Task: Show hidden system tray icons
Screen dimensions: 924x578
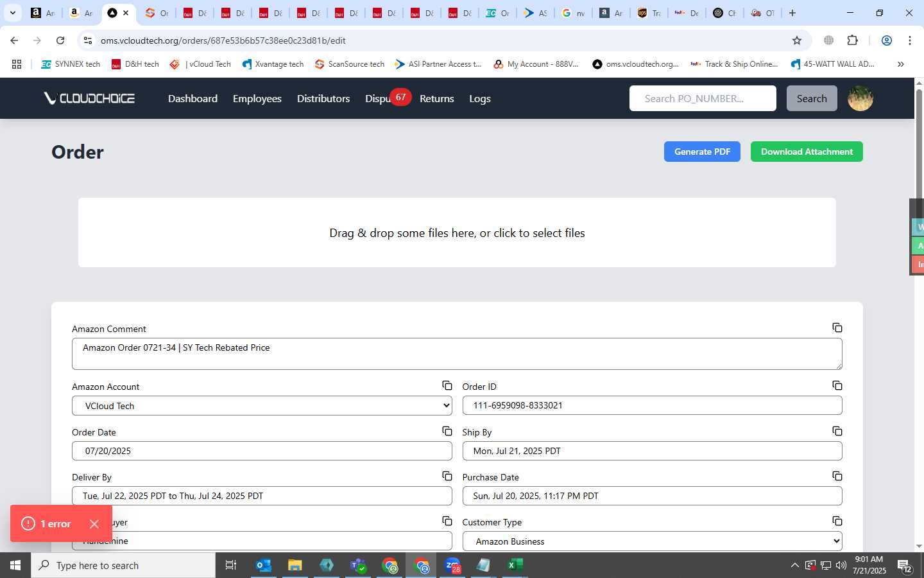Action: point(794,565)
